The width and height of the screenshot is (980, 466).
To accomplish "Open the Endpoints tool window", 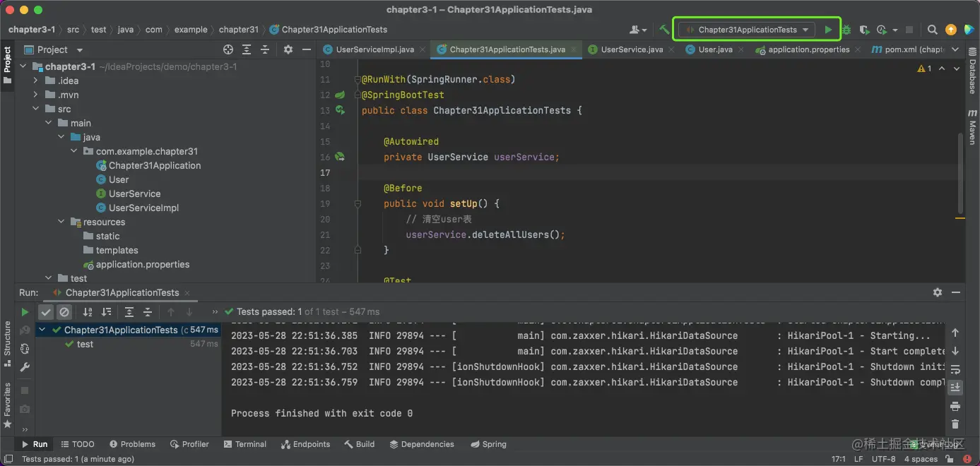I will (x=306, y=444).
